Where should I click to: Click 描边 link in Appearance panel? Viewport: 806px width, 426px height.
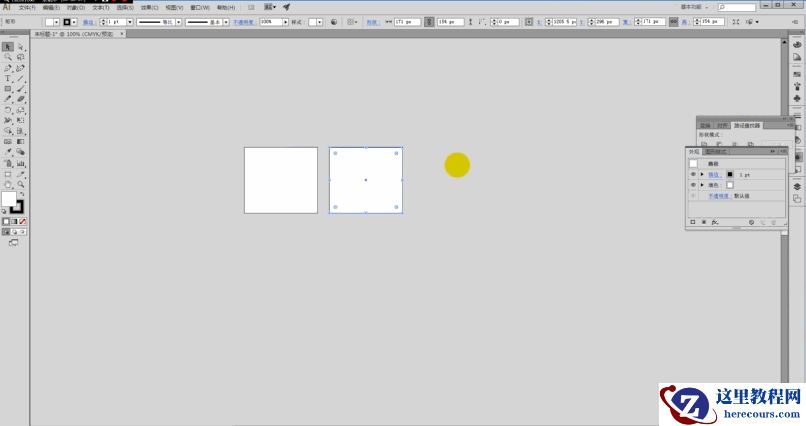(x=713, y=175)
